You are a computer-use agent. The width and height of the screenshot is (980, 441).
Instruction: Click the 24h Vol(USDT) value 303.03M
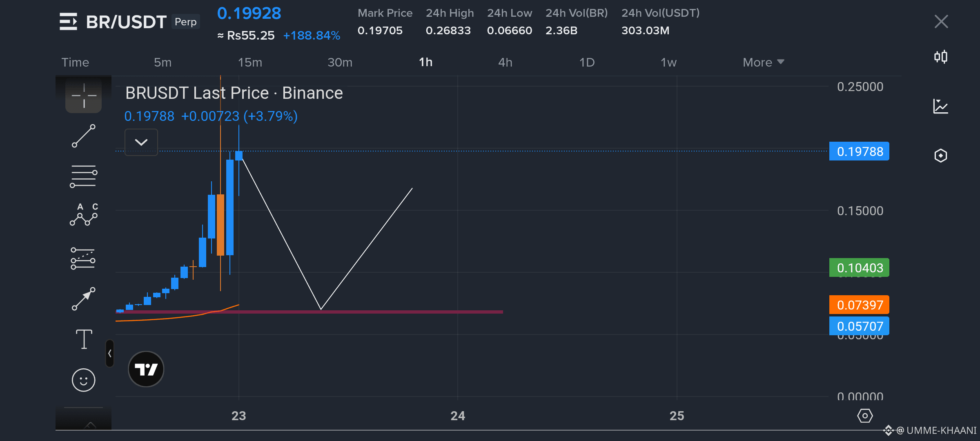645,30
